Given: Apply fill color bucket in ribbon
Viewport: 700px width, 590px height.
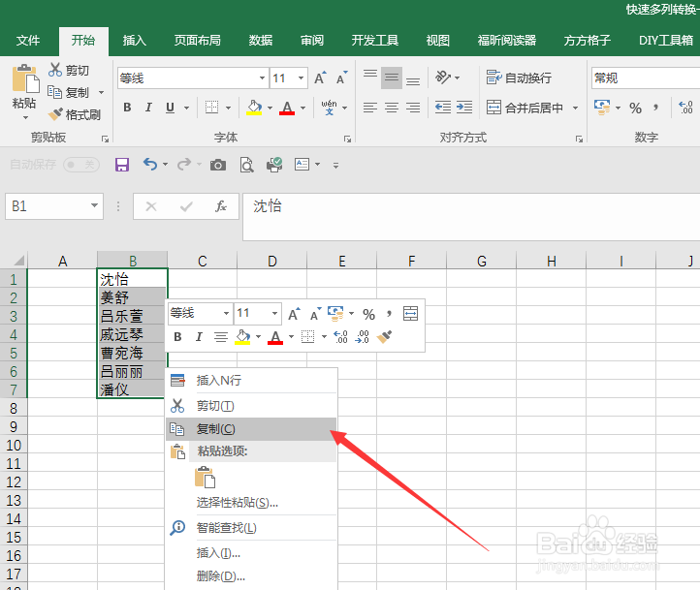Looking at the screenshot, I should [254, 108].
